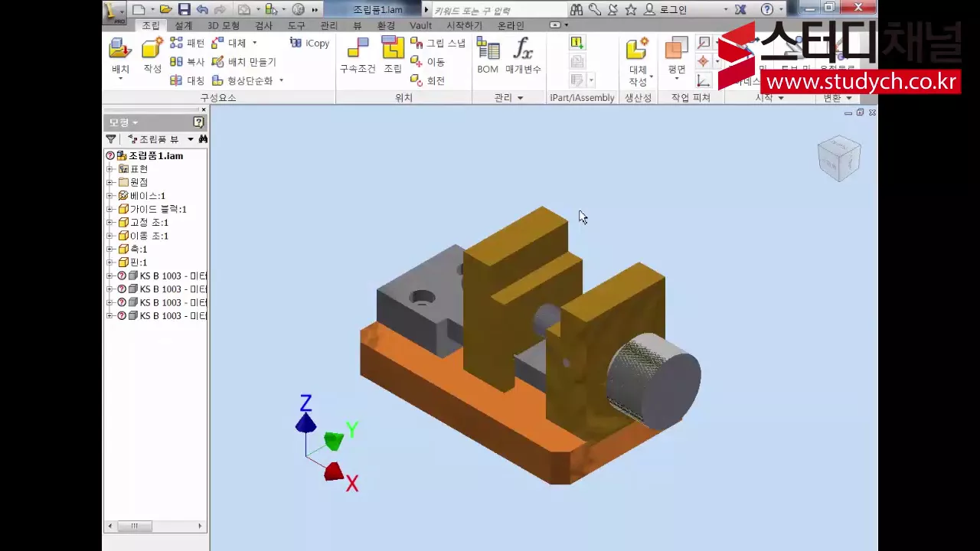
Task: Click the browser panel help icon
Action: point(198,122)
